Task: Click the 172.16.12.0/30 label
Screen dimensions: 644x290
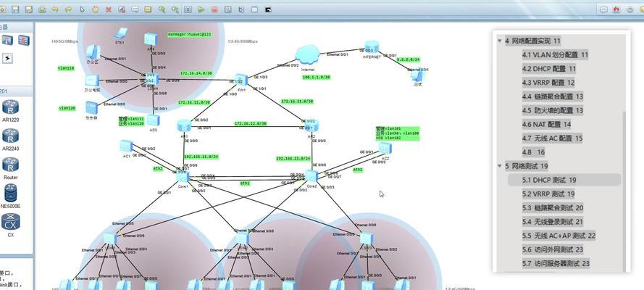Action: point(251,123)
